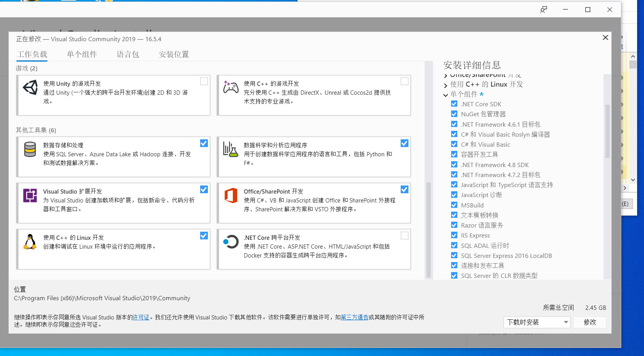
Task: Click the background window scroll-down arrow
Action: pyautogui.click(x=633, y=180)
